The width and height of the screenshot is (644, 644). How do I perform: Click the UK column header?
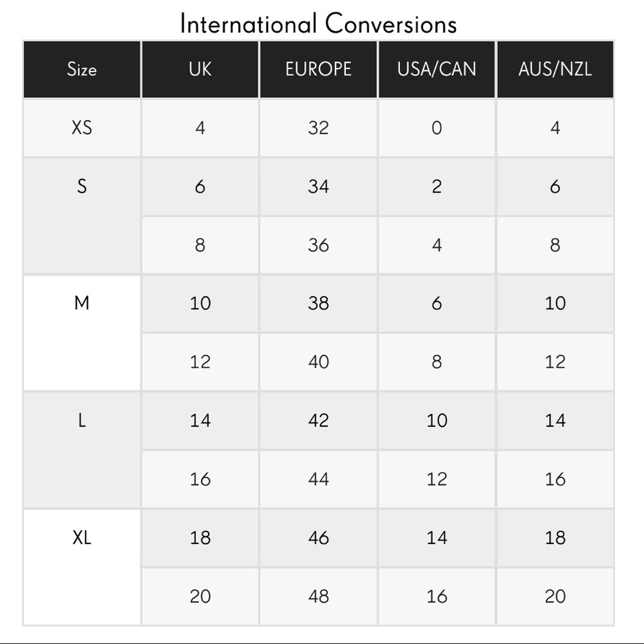(200, 69)
